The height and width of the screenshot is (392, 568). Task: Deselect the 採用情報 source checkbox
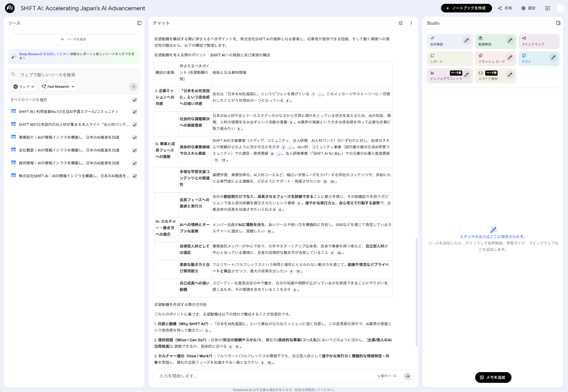pos(134,163)
